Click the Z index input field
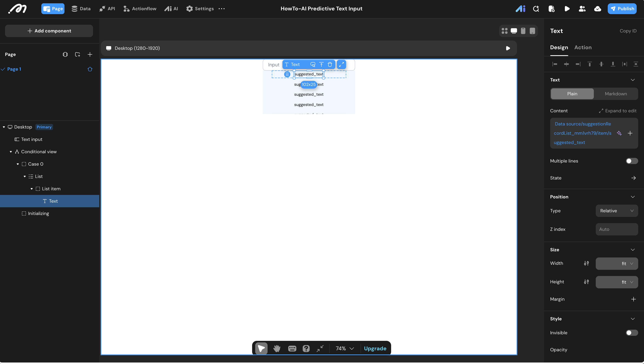Image resolution: width=644 pixels, height=364 pixels. (x=617, y=229)
